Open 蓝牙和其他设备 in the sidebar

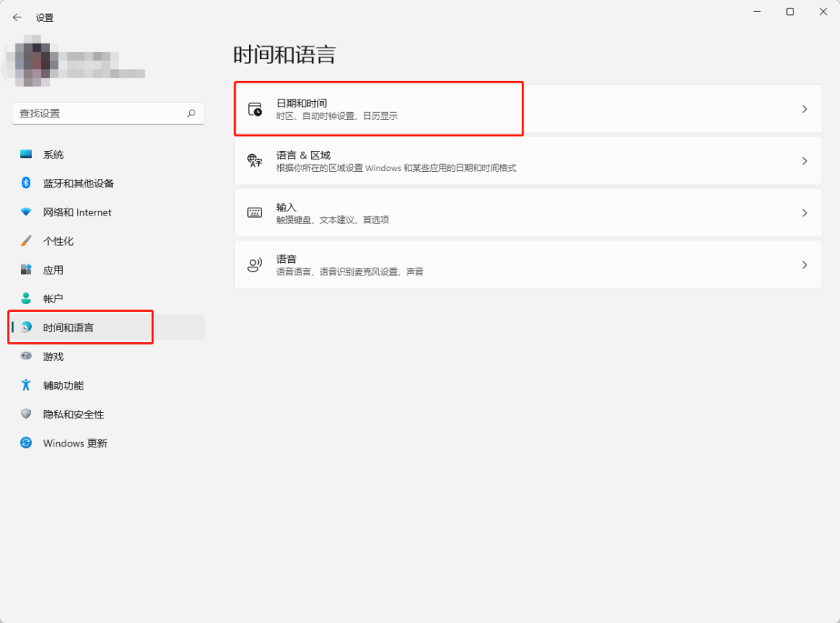(x=108, y=184)
